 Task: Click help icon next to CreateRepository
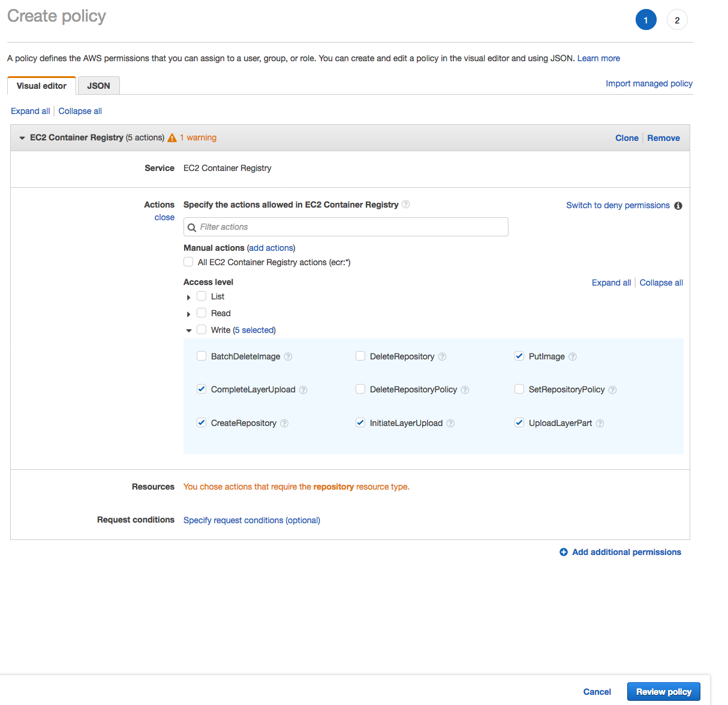tap(284, 423)
